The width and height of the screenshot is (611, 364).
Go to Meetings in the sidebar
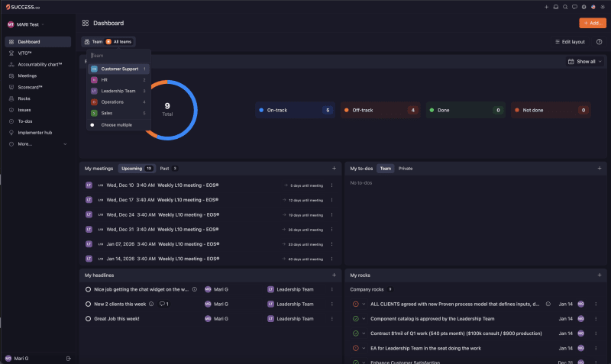pyautogui.click(x=37, y=76)
